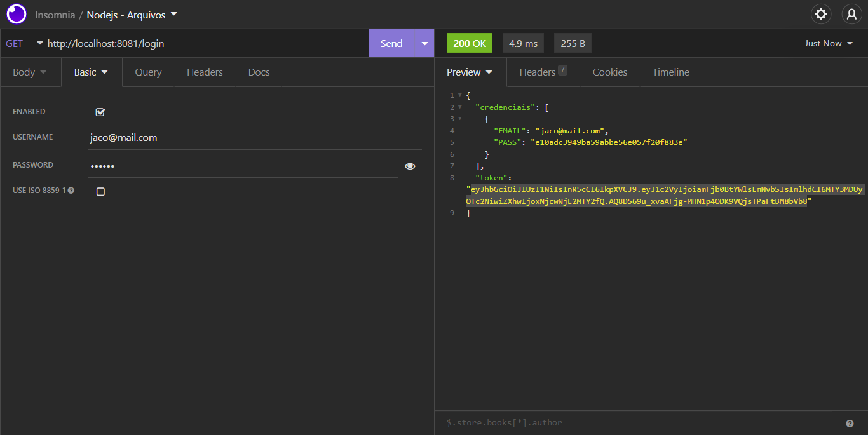Click the 200 OK status badge
The width and height of the screenshot is (868, 435).
(470, 43)
